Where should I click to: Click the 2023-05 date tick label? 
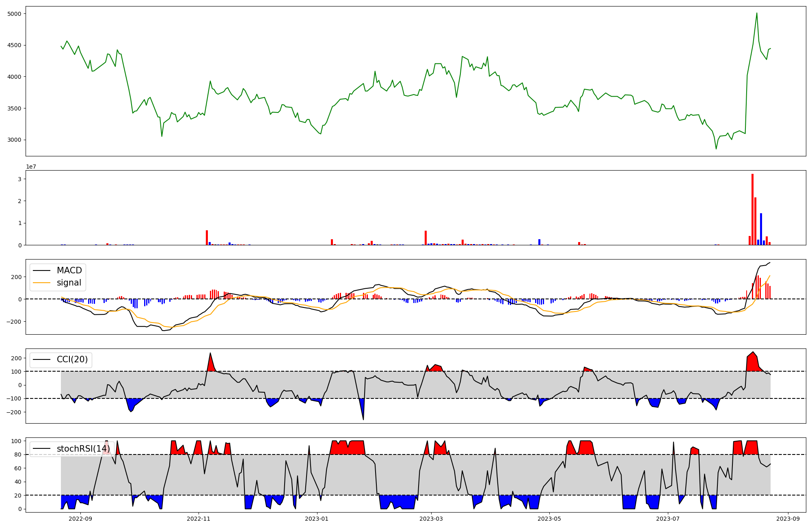click(549, 519)
